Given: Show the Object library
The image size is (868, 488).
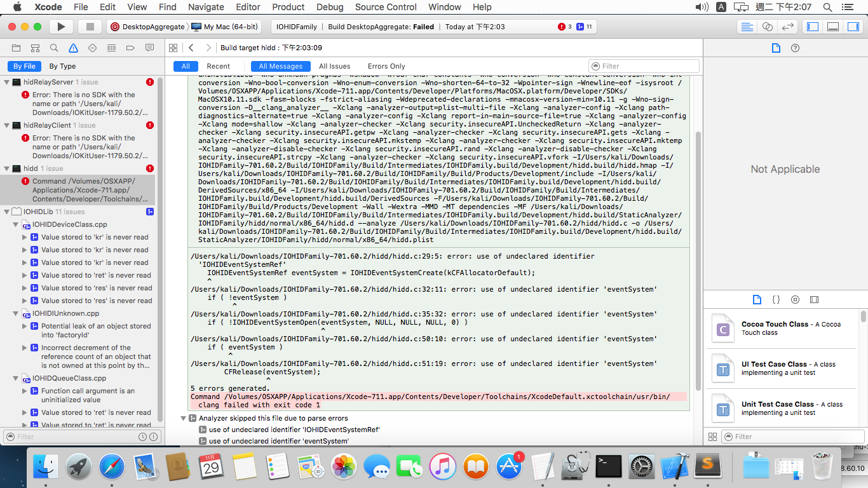Looking at the screenshot, I should pyautogui.click(x=795, y=299).
